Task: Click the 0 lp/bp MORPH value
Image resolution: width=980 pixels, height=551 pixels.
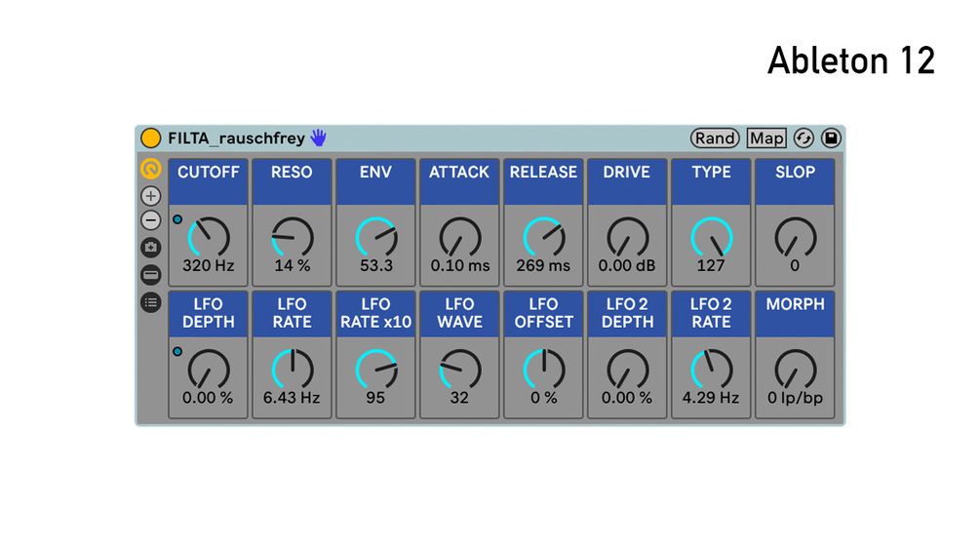Action: [x=795, y=398]
